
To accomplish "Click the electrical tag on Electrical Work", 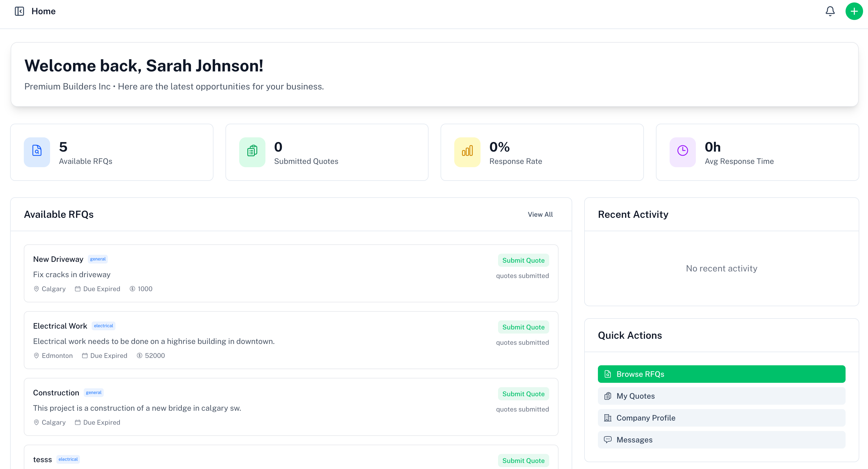I will (103, 325).
